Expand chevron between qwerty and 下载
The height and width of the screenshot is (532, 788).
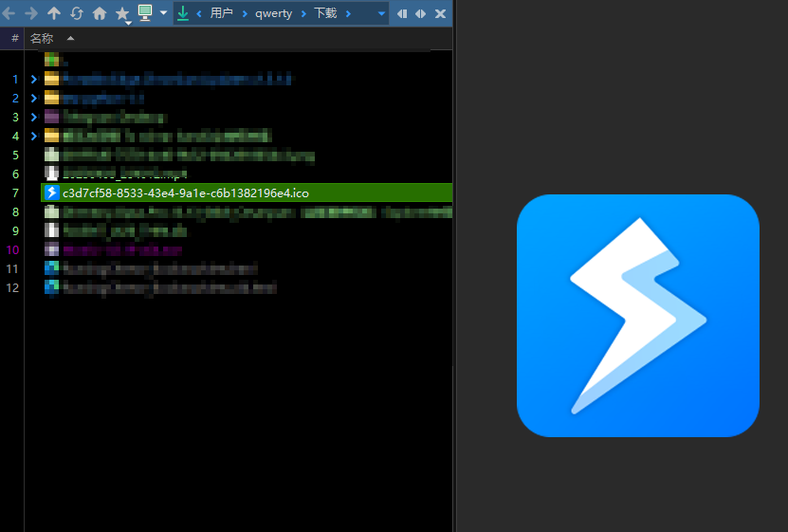(x=303, y=13)
